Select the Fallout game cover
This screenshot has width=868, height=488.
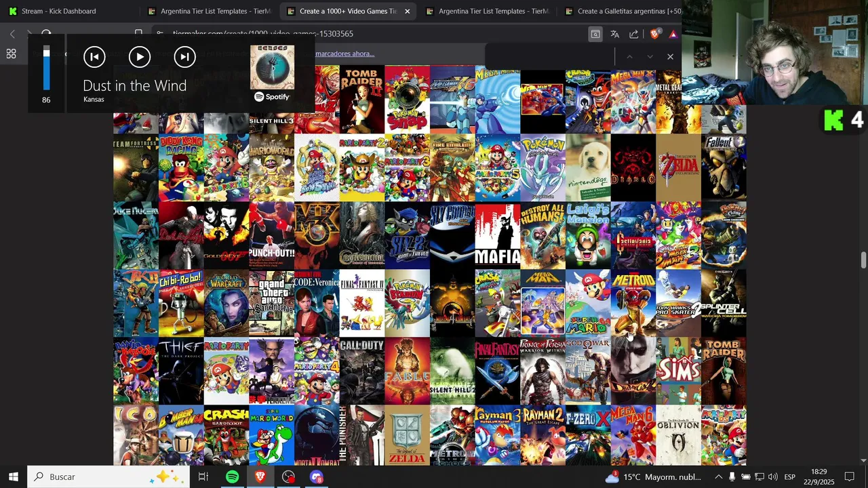[x=724, y=167]
